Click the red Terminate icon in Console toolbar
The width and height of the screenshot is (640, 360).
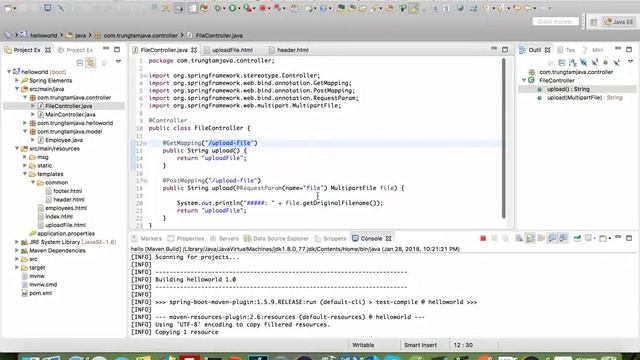coord(483,238)
